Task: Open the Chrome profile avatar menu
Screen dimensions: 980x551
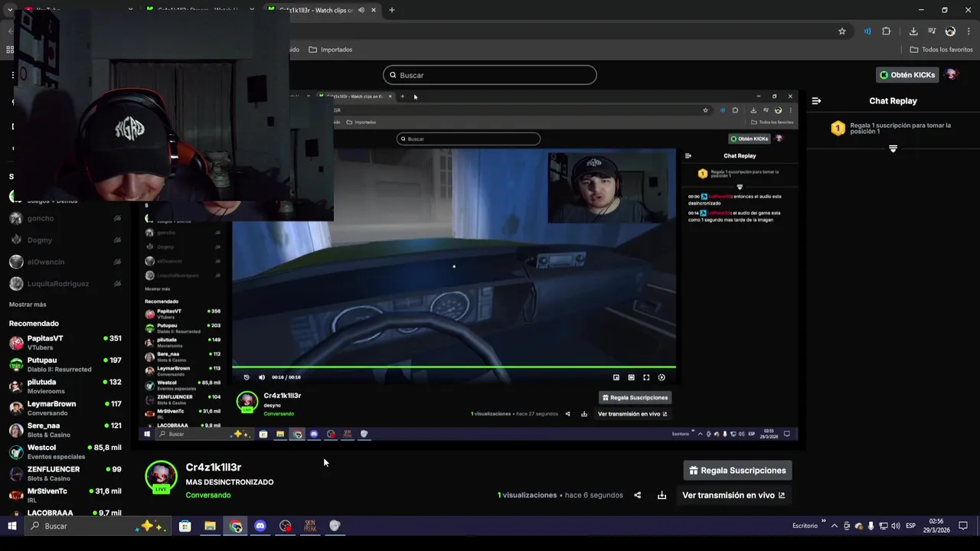Action: 950,31
